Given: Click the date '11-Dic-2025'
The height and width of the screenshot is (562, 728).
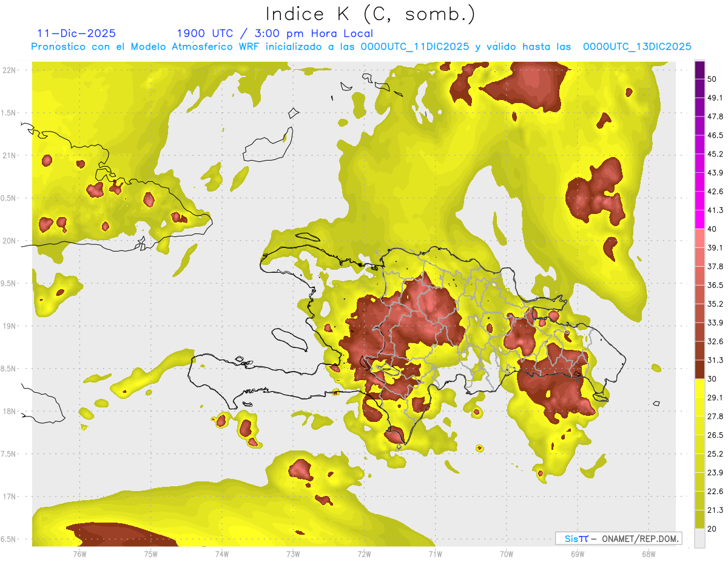Looking at the screenshot, I should 76,33.
